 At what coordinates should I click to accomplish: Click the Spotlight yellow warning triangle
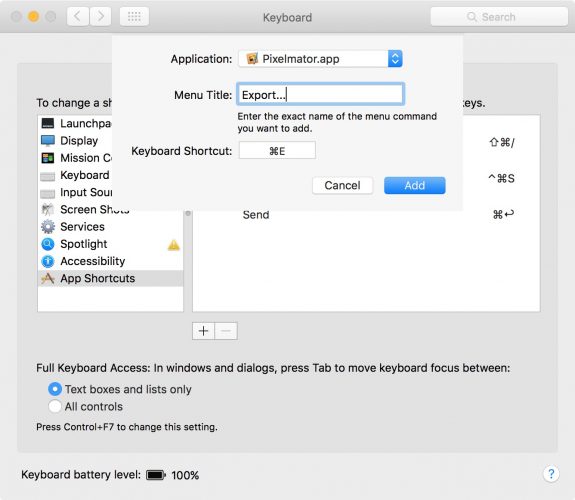(x=173, y=245)
